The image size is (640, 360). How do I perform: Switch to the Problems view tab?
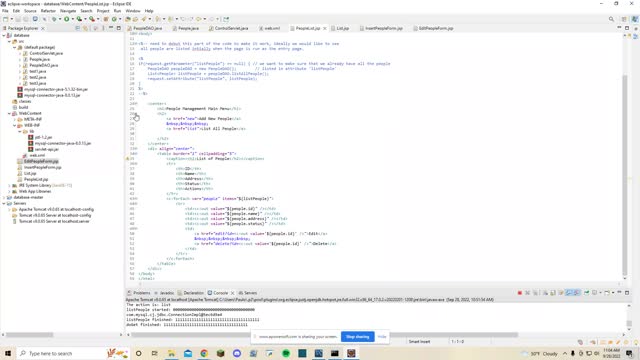coord(139,293)
